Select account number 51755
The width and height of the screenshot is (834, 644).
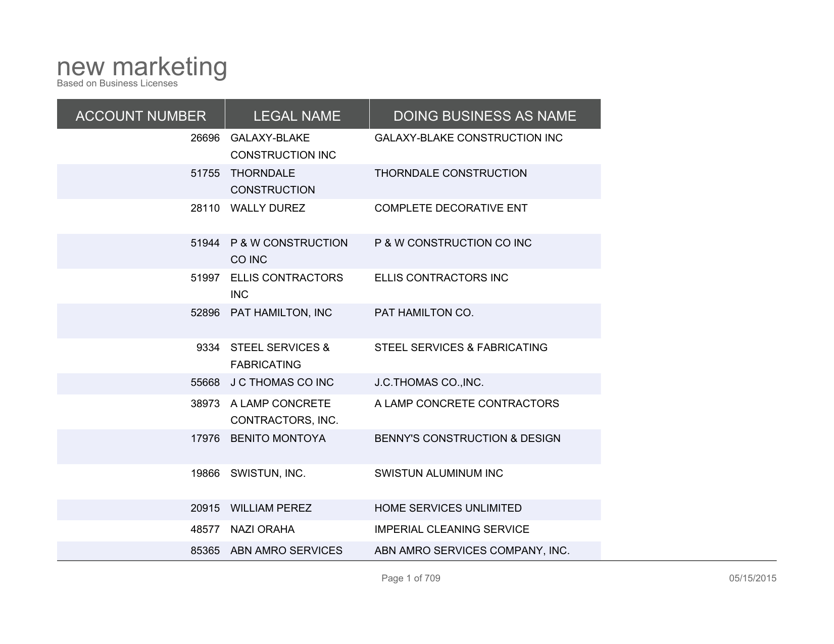tap(205, 173)
